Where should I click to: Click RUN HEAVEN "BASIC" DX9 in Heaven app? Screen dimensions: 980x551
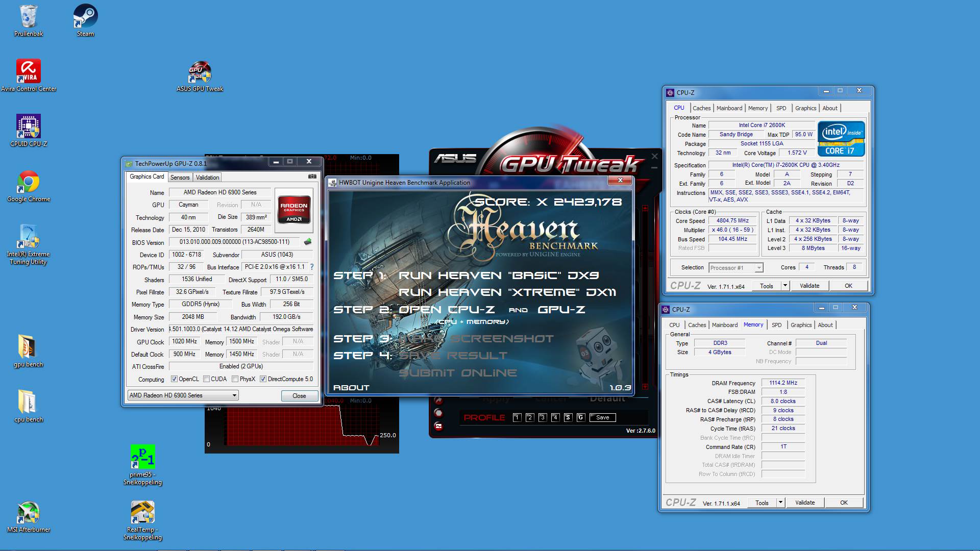tap(499, 275)
